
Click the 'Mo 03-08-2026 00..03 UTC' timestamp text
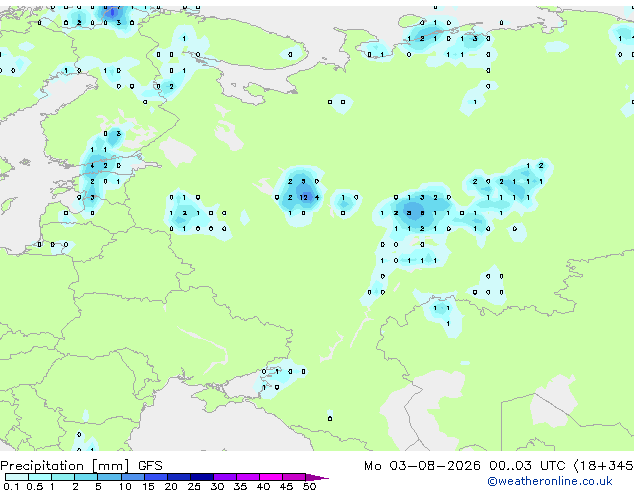tap(464, 466)
